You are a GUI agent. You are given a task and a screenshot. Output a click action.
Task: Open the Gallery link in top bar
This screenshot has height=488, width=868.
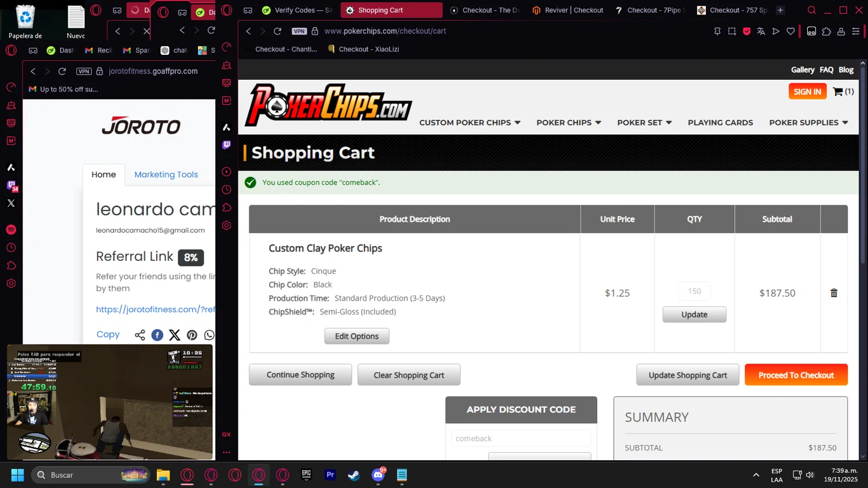pyautogui.click(x=802, y=69)
